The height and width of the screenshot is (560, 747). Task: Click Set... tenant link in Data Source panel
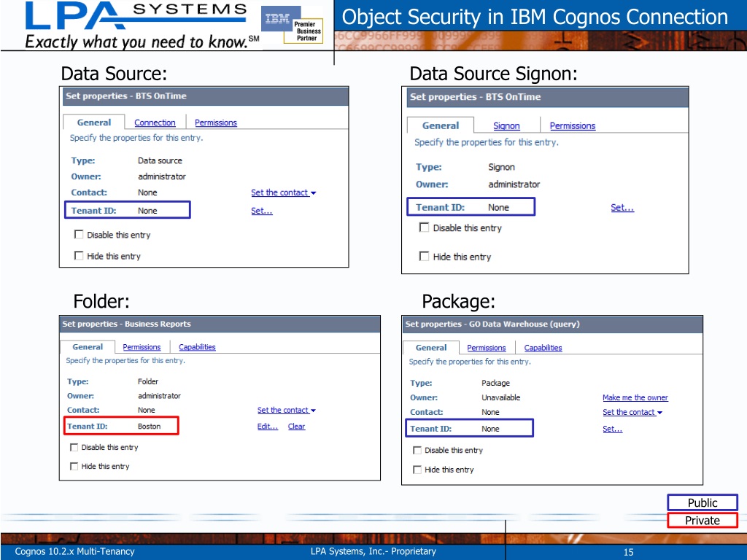coord(262,211)
